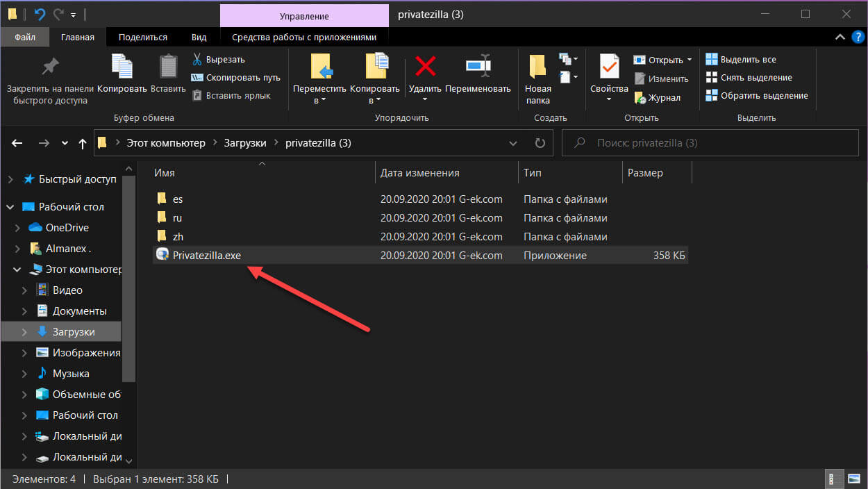Sort by the Дата изменения column header
The image size is (868, 489).
(419, 173)
